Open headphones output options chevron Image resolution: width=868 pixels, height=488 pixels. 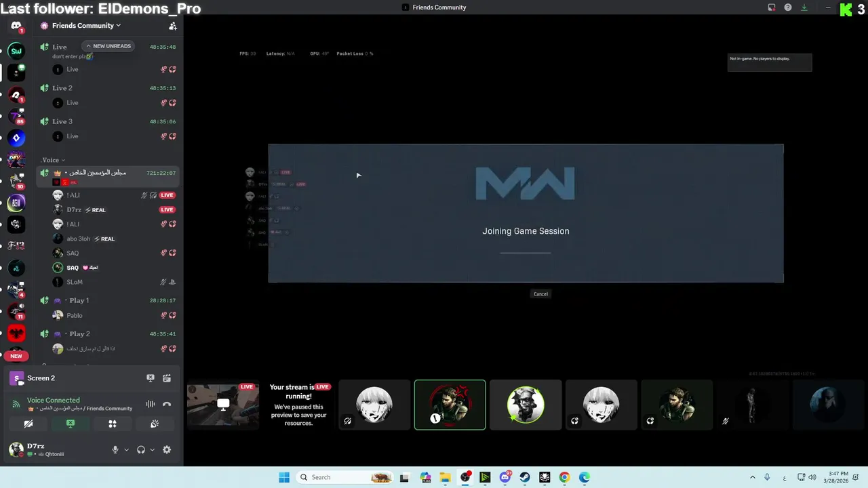(x=152, y=449)
